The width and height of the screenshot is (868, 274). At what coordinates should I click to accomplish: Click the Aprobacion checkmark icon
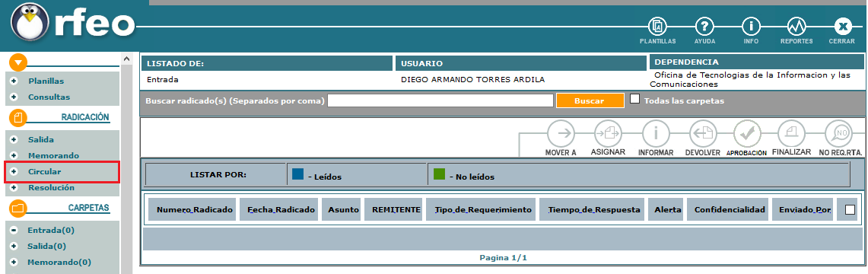click(747, 133)
